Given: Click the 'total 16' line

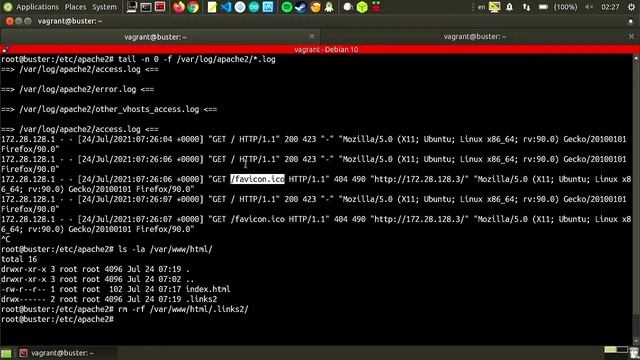Looking at the screenshot, I should point(19,259).
